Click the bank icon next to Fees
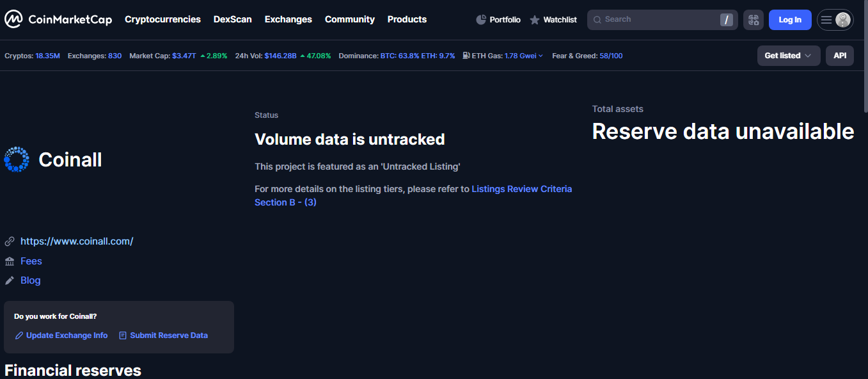868x379 pixels. pyautogui.click(x=10, y=261)
